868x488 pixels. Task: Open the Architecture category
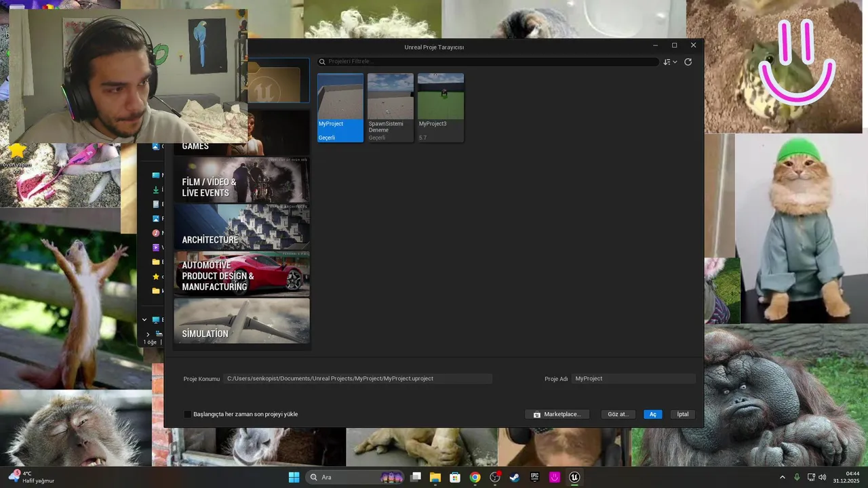241,227
